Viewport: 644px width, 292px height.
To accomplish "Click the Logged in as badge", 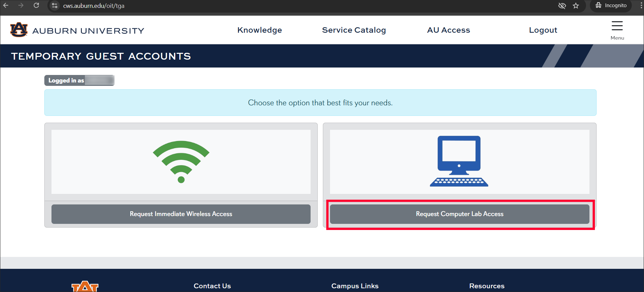I will tap(79, 80).
